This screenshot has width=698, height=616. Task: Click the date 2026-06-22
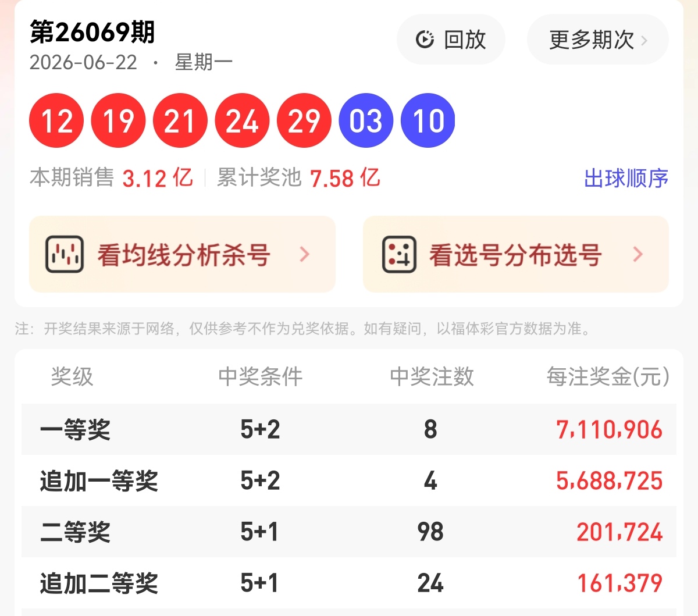pos(83,62)
